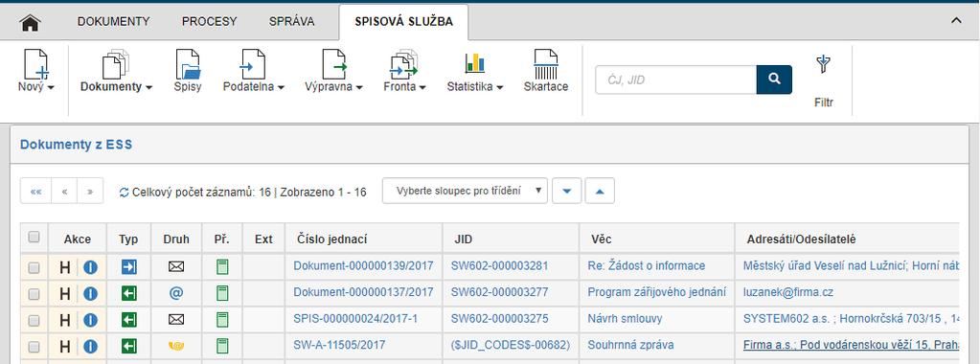The image size is (980, 364).
Task: Select the SPISOVÁ SLUŽBA tab
Action: click(x=403, y=22)
